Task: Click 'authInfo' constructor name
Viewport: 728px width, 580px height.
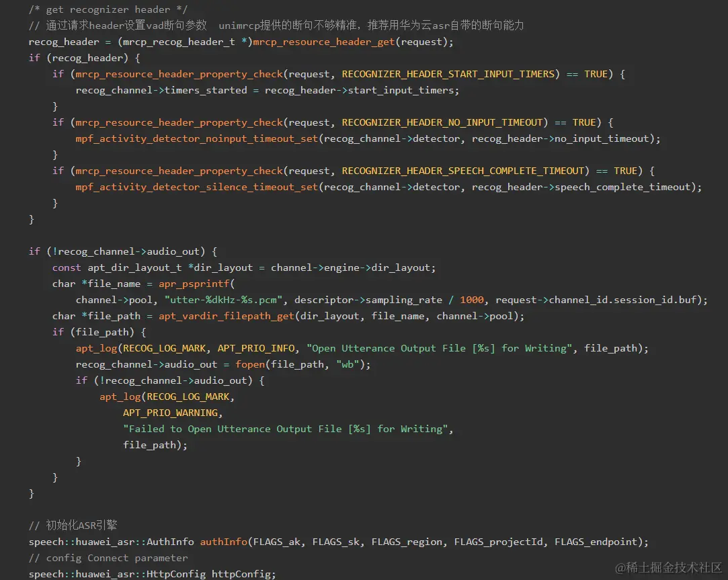Action: [224, 542]
